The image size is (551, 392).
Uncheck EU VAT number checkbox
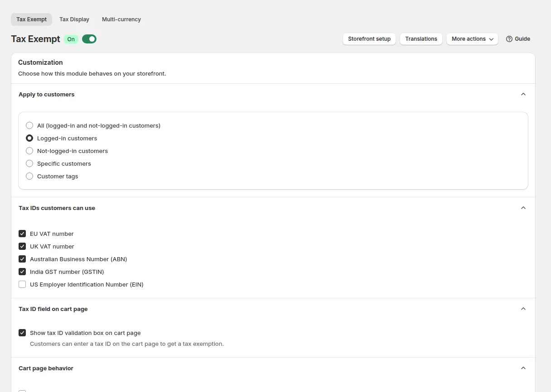(22, 234)
